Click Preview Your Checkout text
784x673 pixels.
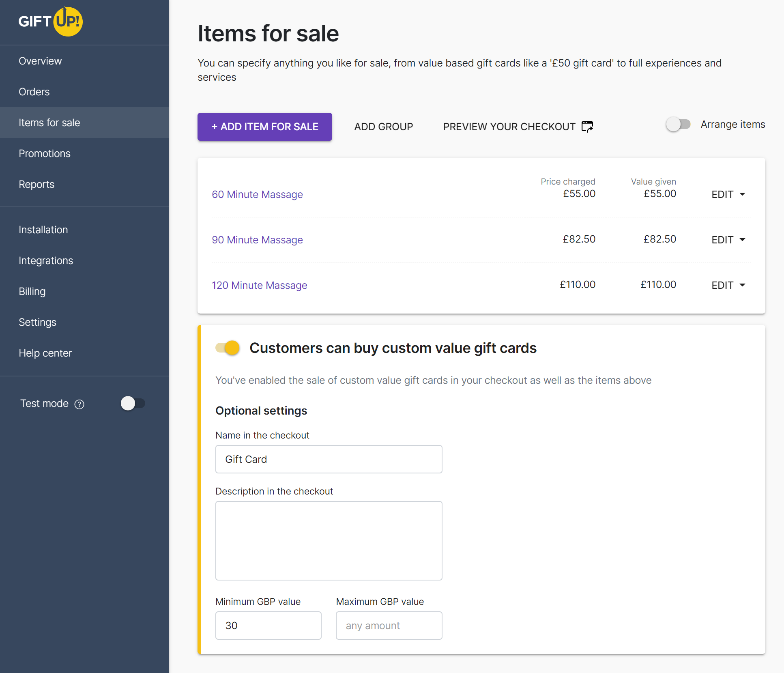point(509,127)
